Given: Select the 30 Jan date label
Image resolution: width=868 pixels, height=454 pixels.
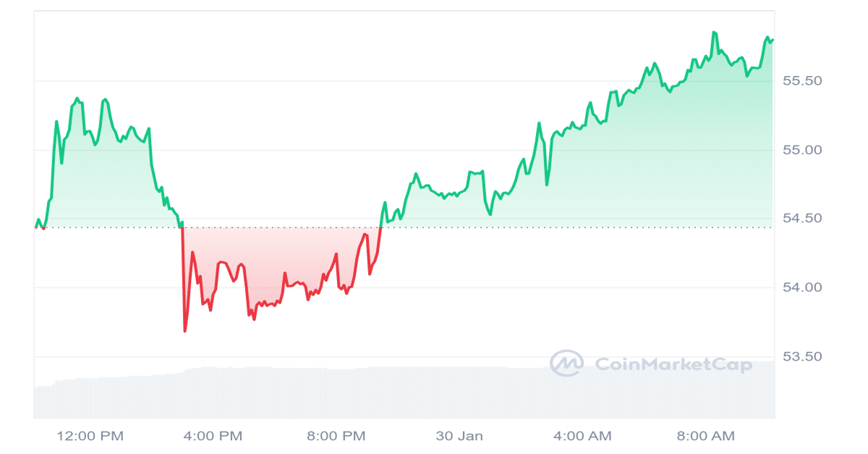Looking at the screenshot, I should pos(459,436).
